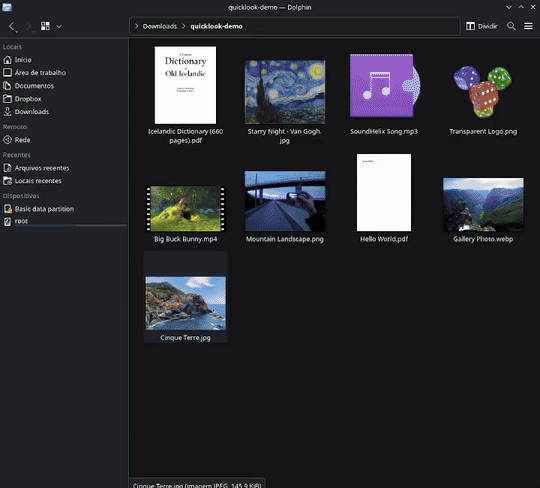Image resolution: width=540 pixels, height=488 pixels.
Task: Click the Mountain Landscape.png filename
Action: click(285, 239)
